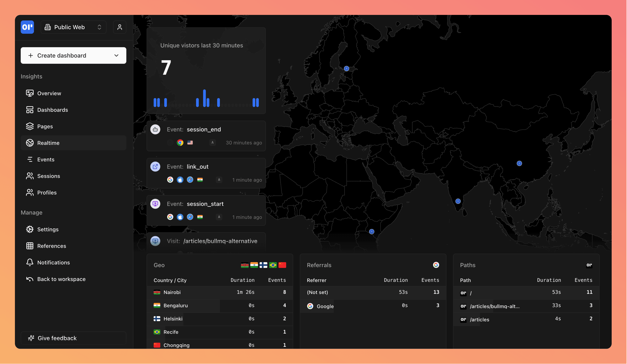This screenshot has width=627, height=364.
Task: Click the Google icon in the Referrals panel header
Action: point(436,265)
